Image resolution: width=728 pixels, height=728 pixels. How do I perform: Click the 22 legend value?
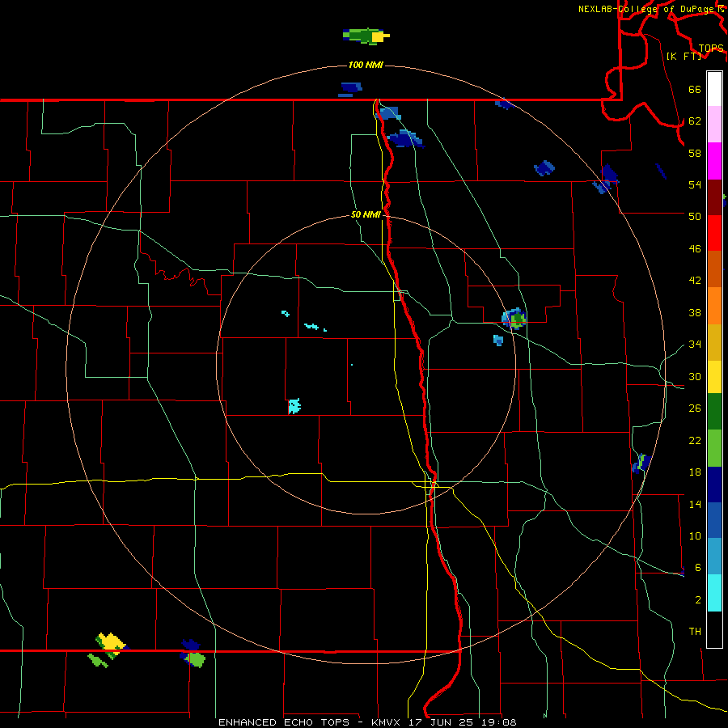pos(695,440)
